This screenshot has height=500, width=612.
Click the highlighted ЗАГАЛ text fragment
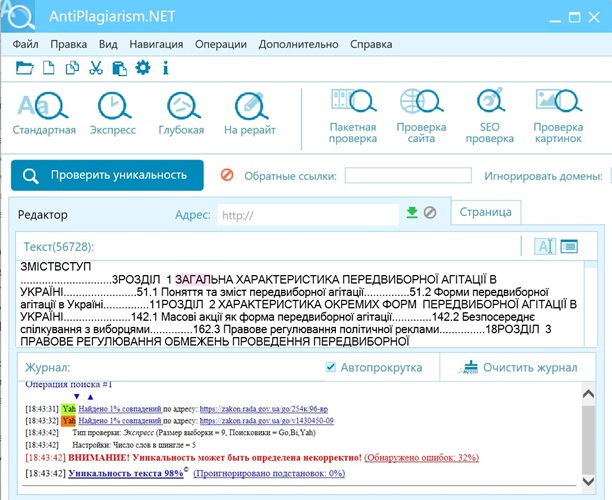[x=193, y=279]
